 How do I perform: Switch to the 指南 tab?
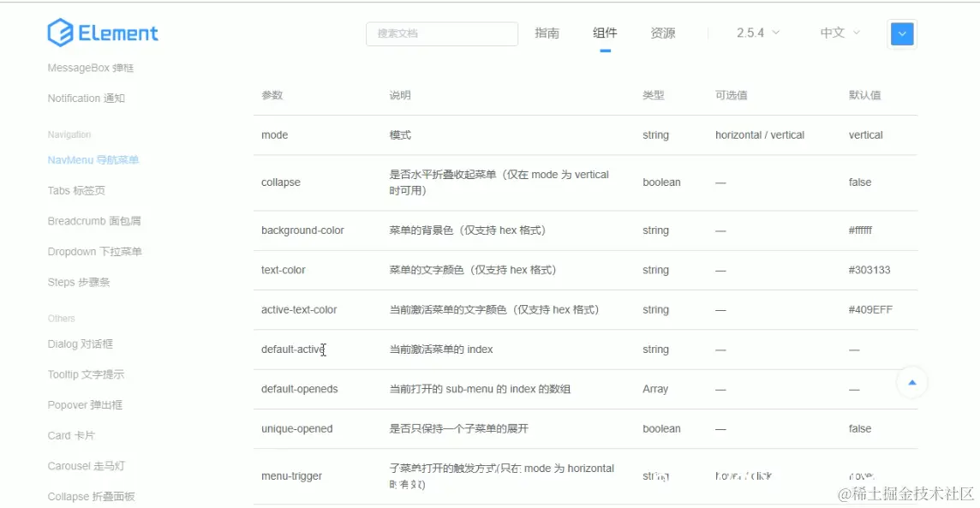click(x=547, y=33)
